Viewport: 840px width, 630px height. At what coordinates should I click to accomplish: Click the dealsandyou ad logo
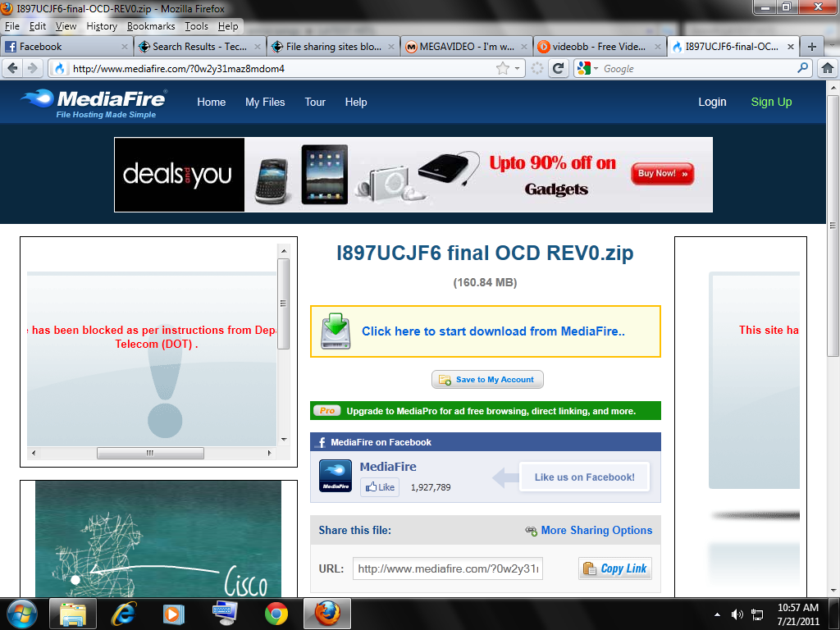tap(179, 175)
